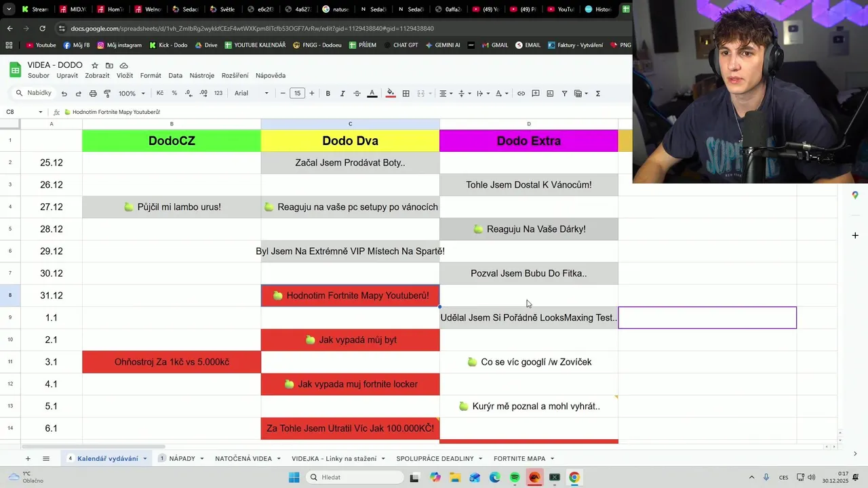Increase decimal places
Viewport: 868px width, 488px height.
tap(203, 94)
